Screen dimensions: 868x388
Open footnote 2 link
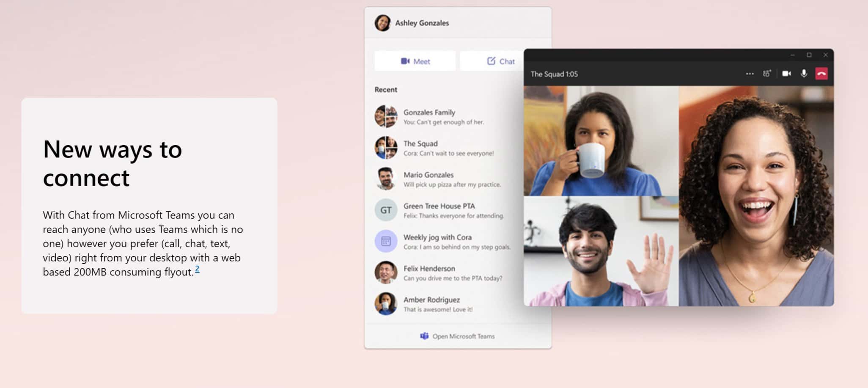click(197, 269)
